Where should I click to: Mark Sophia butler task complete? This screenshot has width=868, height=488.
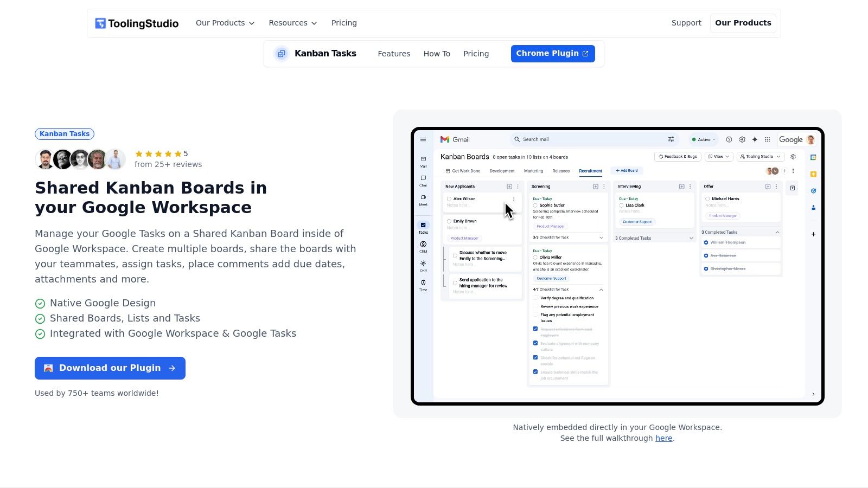[535, 206]
